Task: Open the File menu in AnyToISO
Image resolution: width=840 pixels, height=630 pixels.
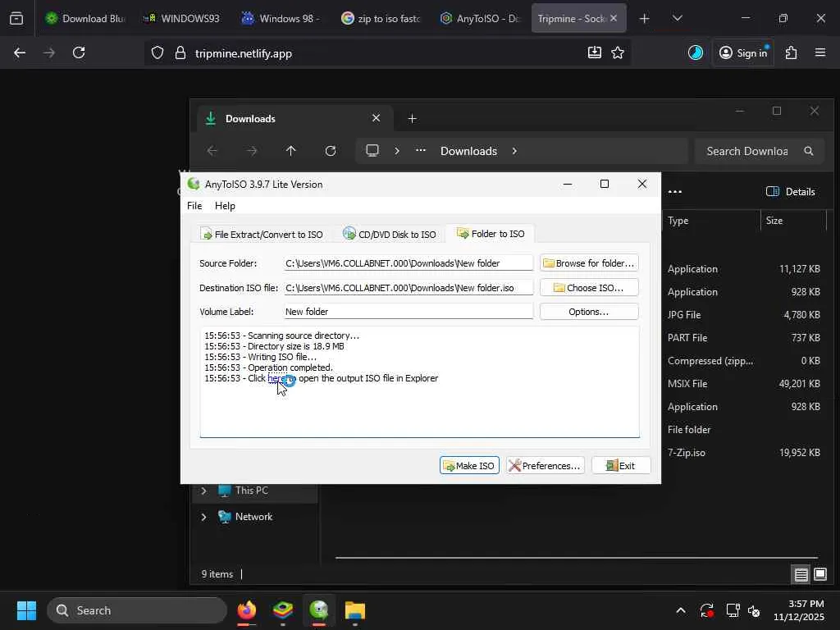Action: tap(194, 206)
